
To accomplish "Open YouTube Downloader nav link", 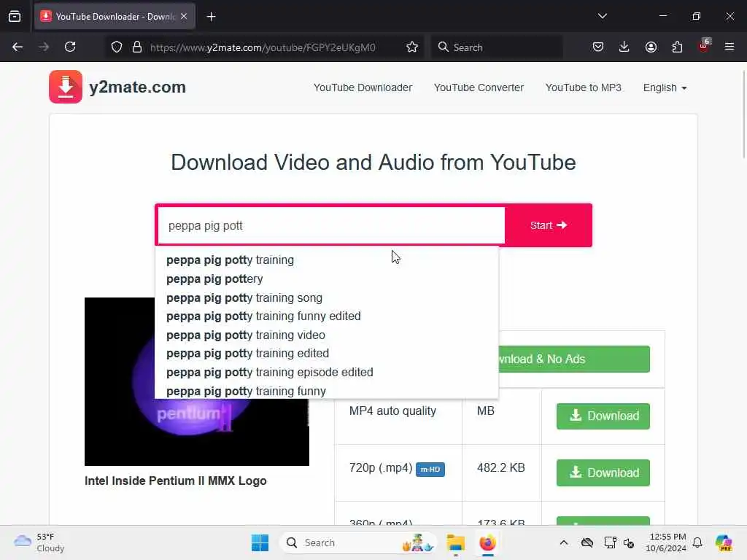I will pos(363,87).
